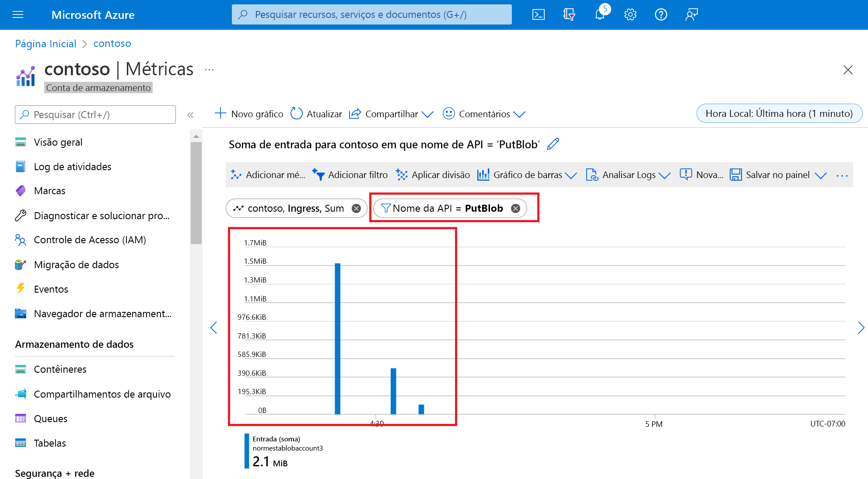This screenshot has width=868, height=479.
Task: Click Salvar no painel button
Action: click(x=770, y=175)
